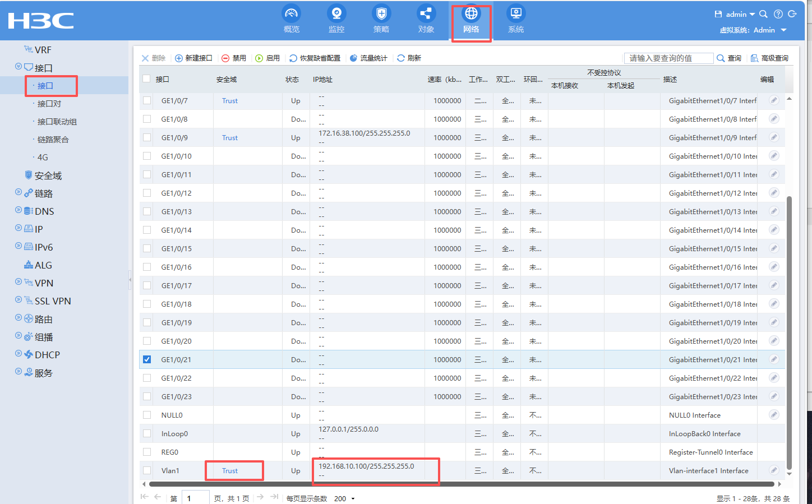
Task: Check the Vlan1 row checkbox
Action: tap(147, 470)
